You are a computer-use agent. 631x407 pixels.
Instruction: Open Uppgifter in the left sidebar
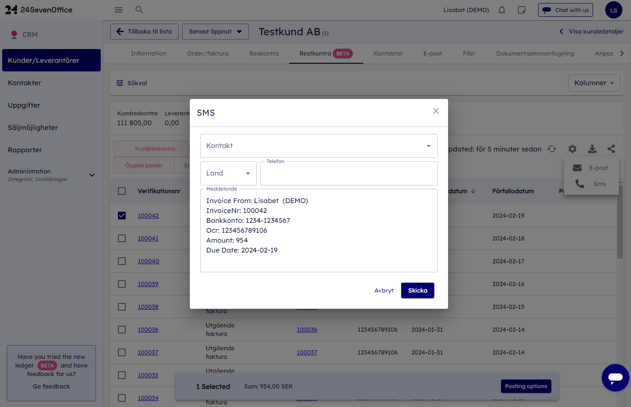(x=25, y=105)
